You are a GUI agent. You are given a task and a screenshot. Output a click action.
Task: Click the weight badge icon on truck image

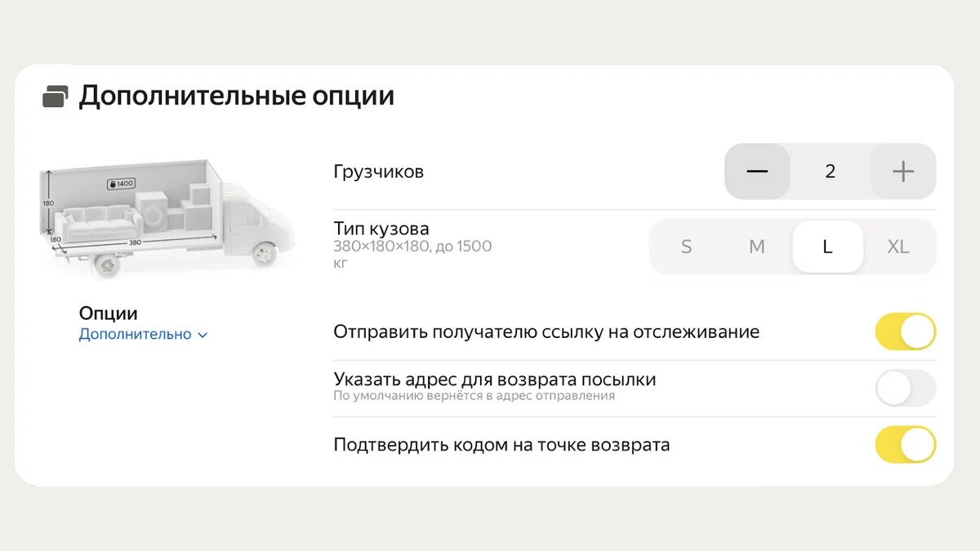[119, 183]
